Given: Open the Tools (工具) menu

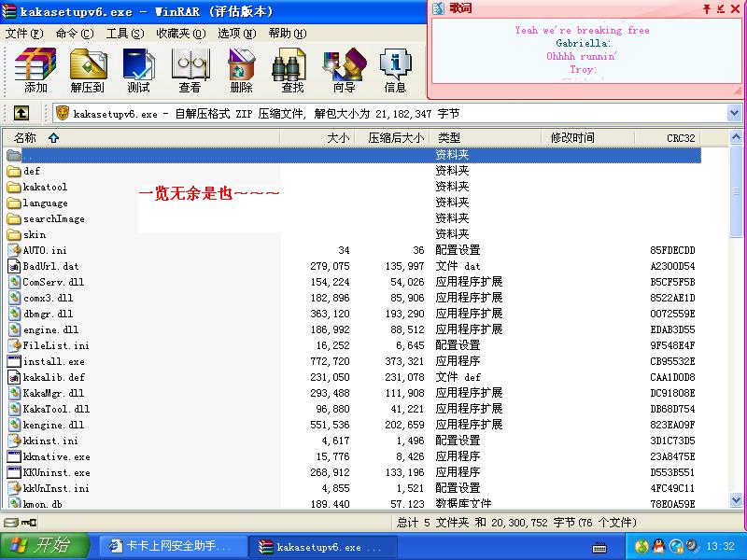Looking at the screenshot, I should pyautogui.click(x=125, y=34).
